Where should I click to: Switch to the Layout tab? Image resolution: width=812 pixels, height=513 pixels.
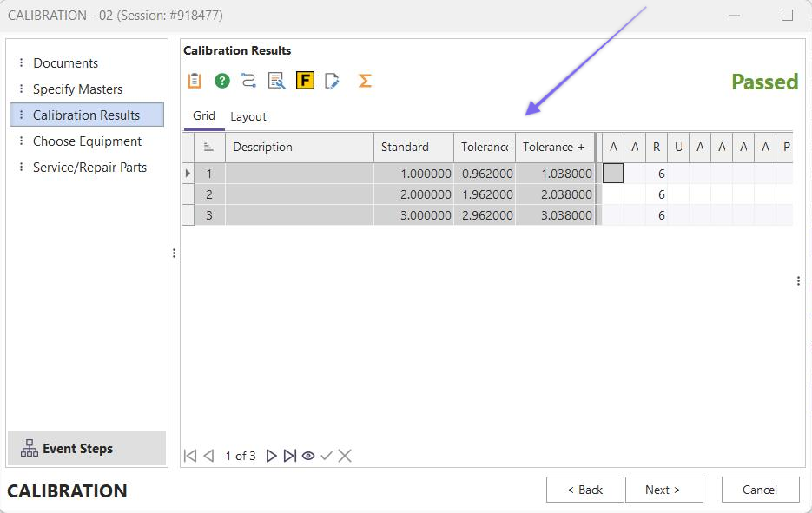tap(248, 116)
